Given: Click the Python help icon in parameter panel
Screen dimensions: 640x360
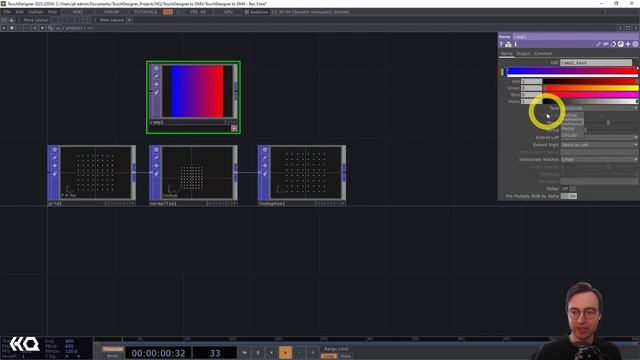Looking at the screenshot, I should pos(508,44).
